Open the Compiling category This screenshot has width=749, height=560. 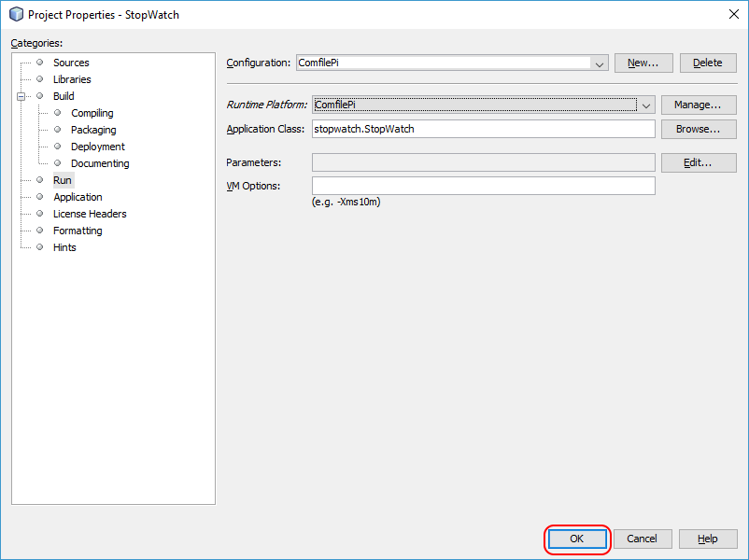(x=92, y=113)
